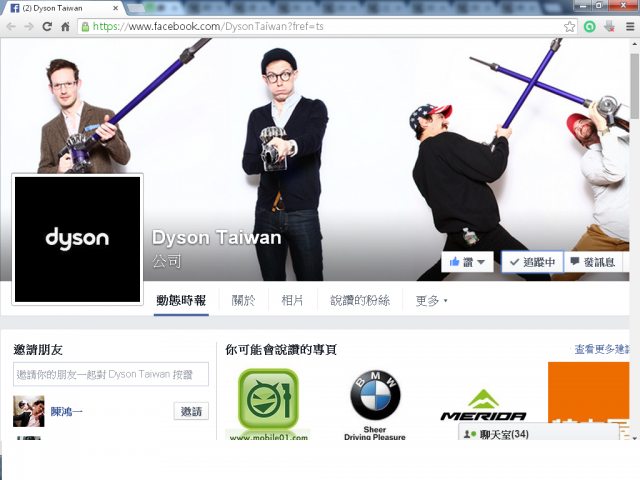Click the scrollbar up arrow
Screen dimensions: 640x480
tap(634, 44)
